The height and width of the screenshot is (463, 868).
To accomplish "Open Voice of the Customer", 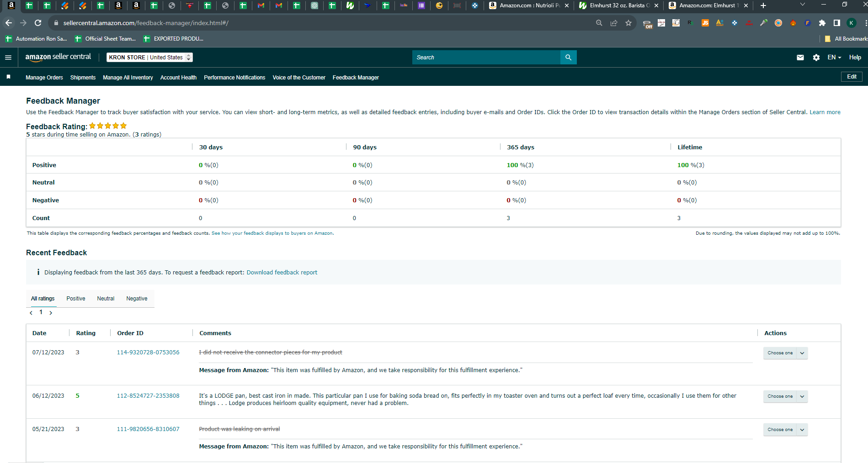I will tap(299, 78).
